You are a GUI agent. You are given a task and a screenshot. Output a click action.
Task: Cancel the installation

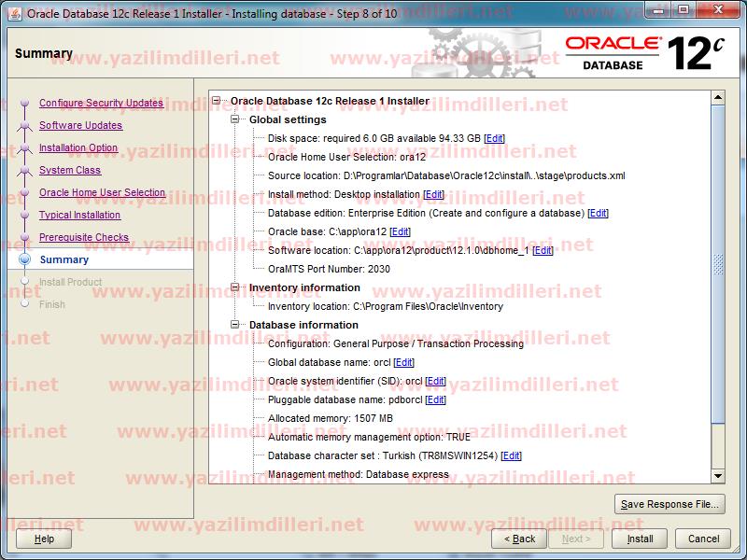point(703,539)
